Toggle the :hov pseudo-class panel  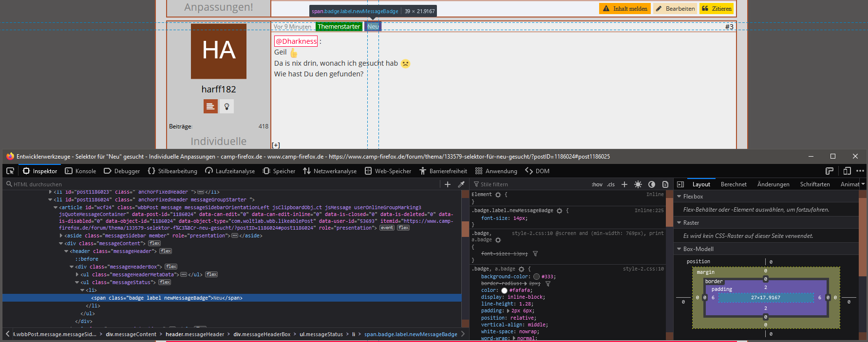click(x=597, y=184)
